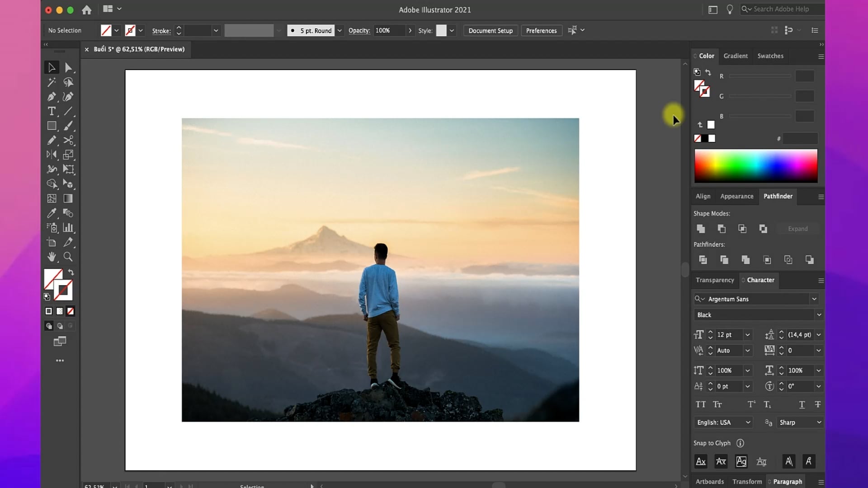Expand the Black font style dropdown
This screenshot has height=488, width=868.
point(819,314)
